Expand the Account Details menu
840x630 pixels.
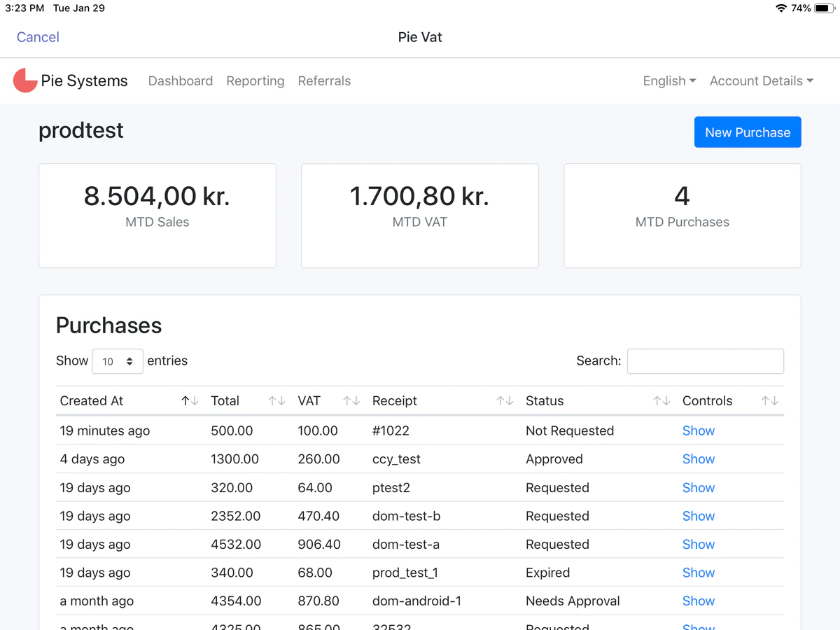[761, 81]
